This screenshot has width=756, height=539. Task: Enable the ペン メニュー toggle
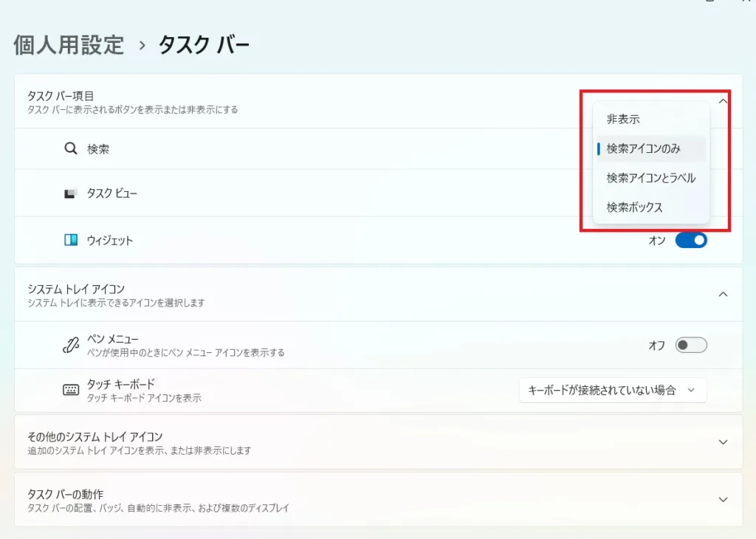691,345
